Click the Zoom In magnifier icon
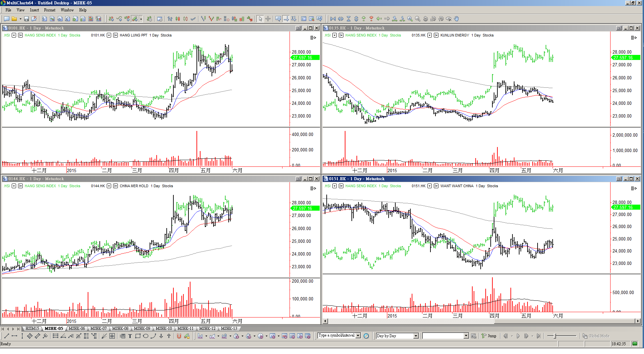Viewport: 644px width, 354px height. pos(410,19)
